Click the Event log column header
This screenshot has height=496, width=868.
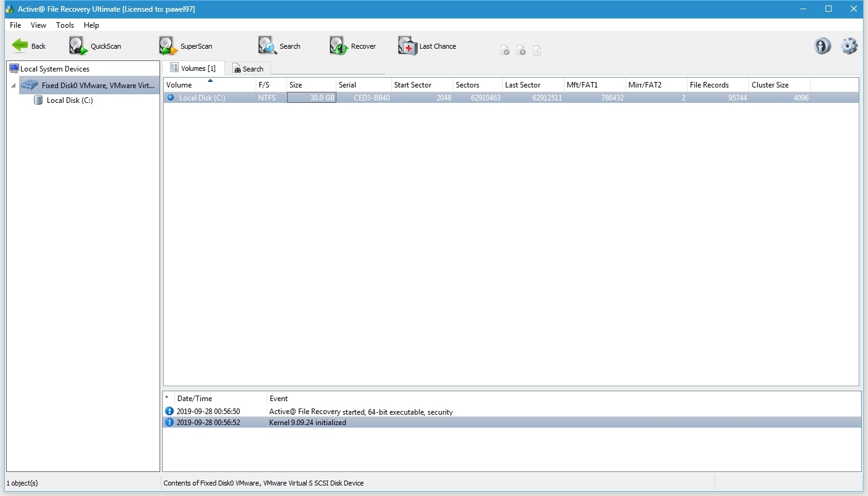[564, 399]
